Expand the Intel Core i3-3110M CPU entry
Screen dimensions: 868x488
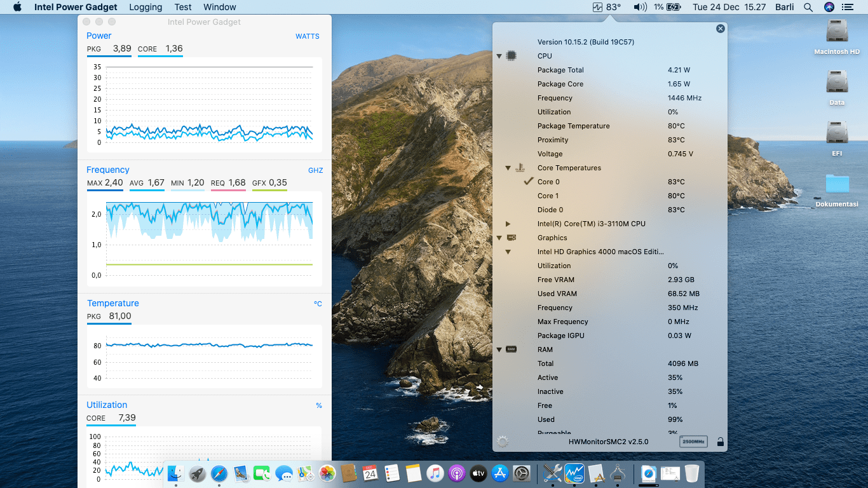click(508, 224)
